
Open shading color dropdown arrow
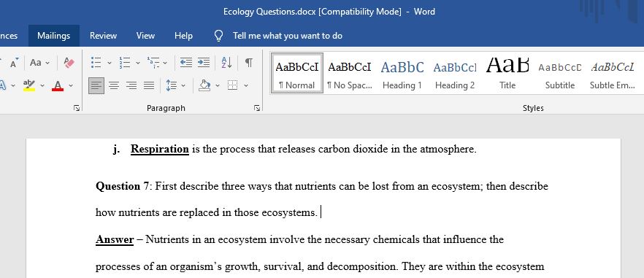coord(218,85)
